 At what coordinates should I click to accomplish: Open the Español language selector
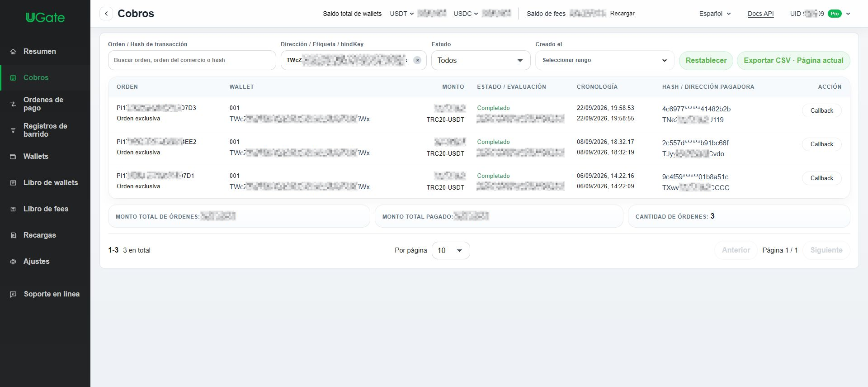(x=715, y=14)
